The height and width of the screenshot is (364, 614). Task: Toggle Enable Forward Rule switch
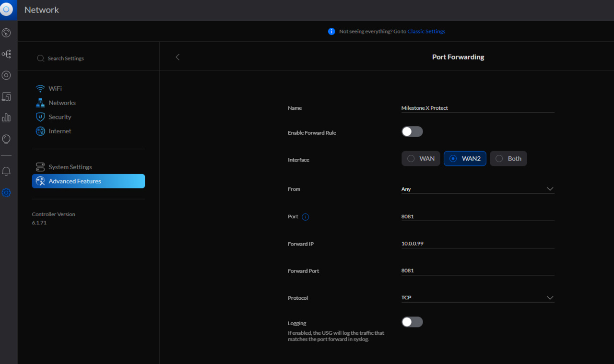click(412, 132)
